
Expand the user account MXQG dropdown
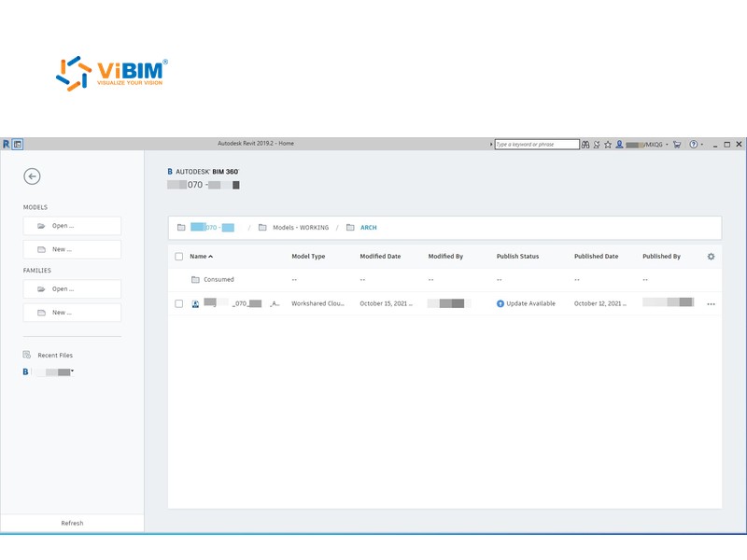(x=667, y=145)
